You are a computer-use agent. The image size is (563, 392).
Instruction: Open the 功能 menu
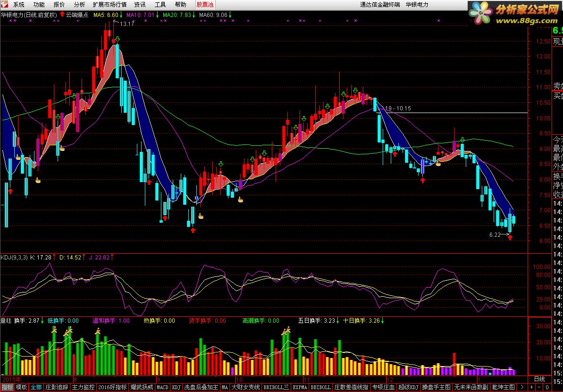tap(39, 5)
